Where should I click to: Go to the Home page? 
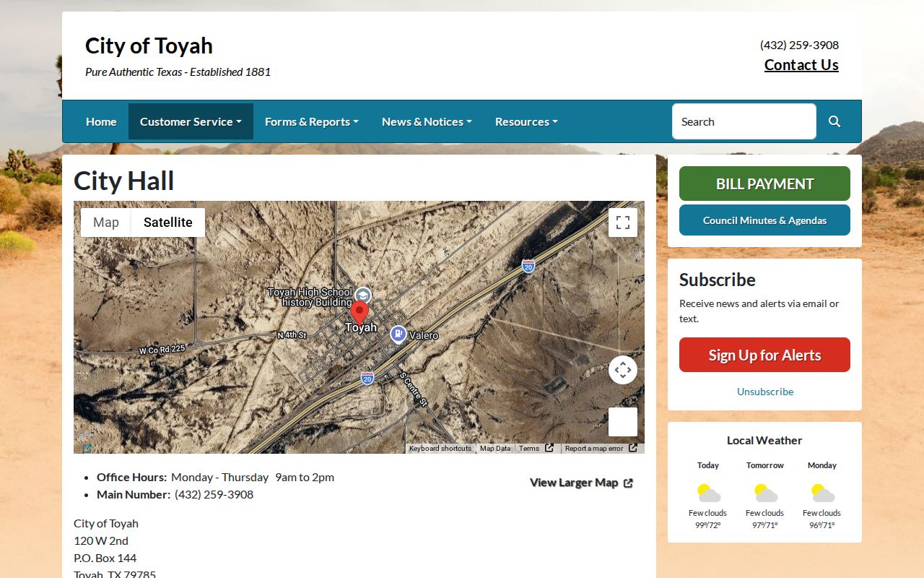(101, 121)
